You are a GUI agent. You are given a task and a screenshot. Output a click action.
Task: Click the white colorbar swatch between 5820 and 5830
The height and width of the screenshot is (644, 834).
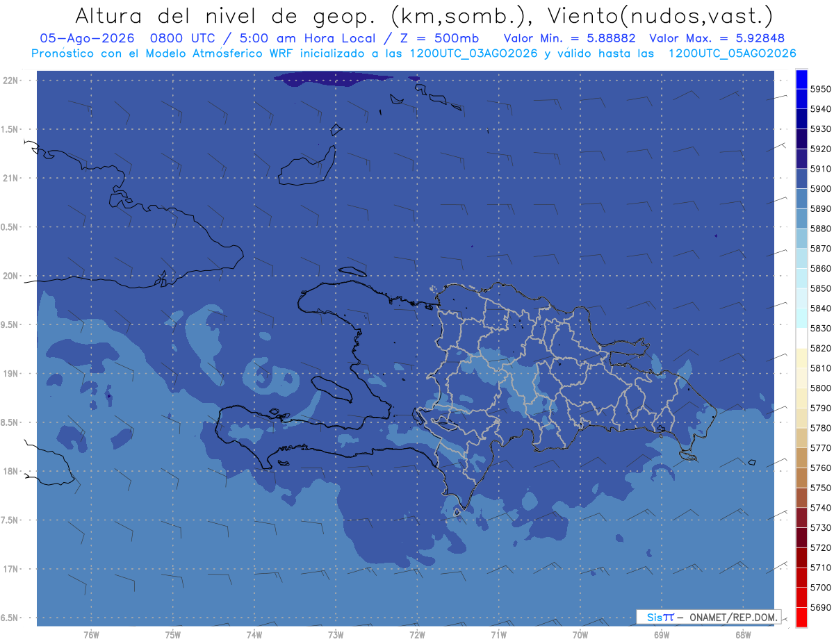pyautogui.click(x=801, y=338)
